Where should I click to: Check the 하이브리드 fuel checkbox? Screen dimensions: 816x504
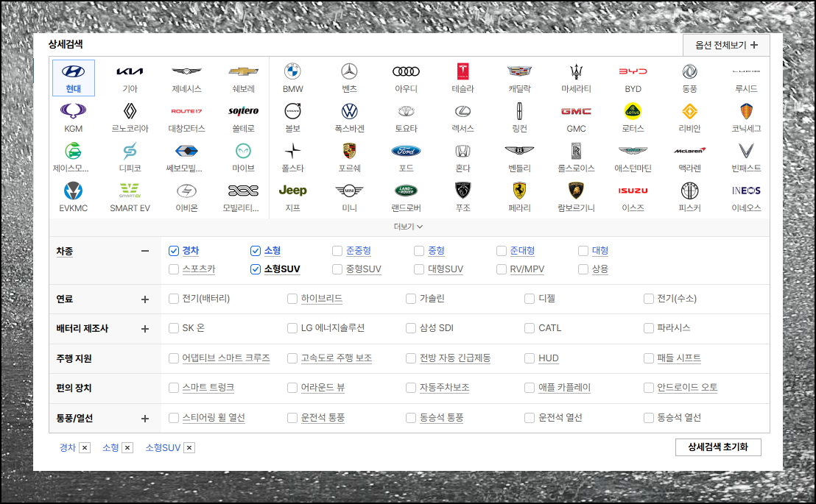292,299
